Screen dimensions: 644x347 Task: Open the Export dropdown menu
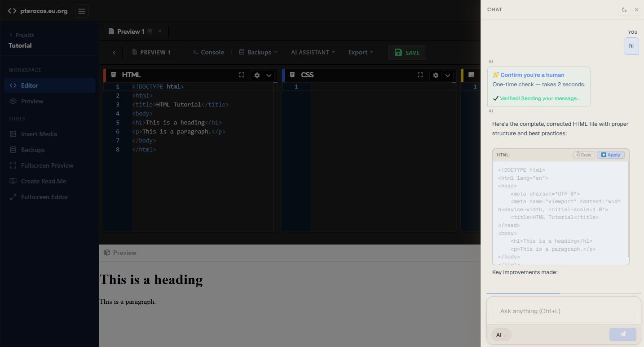pyautogui.click(x=361, y=52)
